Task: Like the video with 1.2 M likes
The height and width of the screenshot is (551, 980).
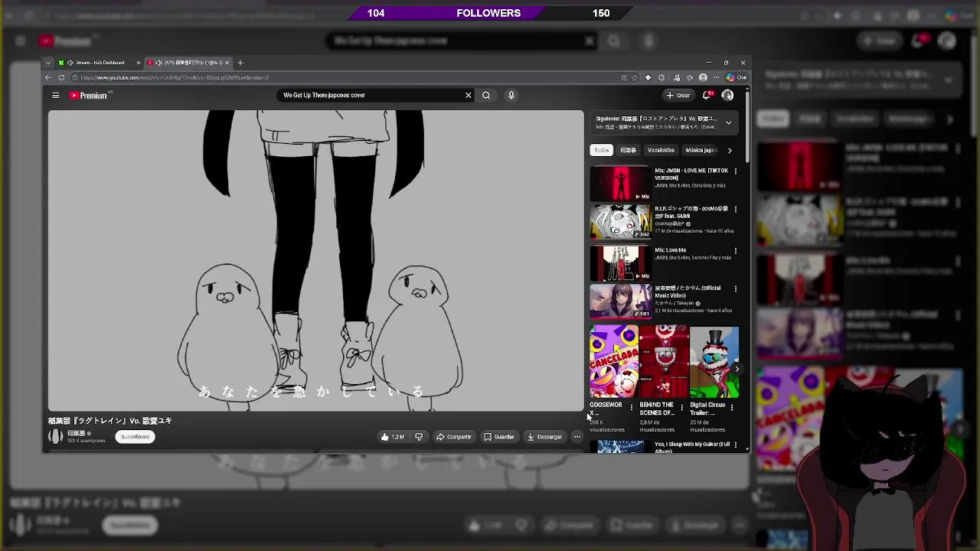Action: (x=393, y=437)
